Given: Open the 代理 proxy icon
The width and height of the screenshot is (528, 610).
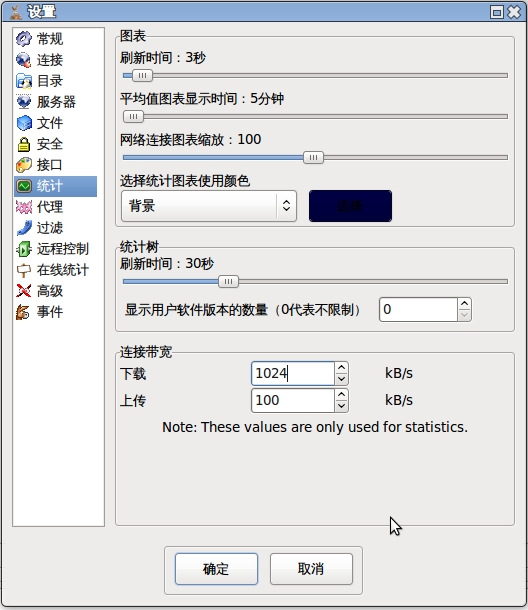Looking at the screenshot, I should tap(24, 207).
